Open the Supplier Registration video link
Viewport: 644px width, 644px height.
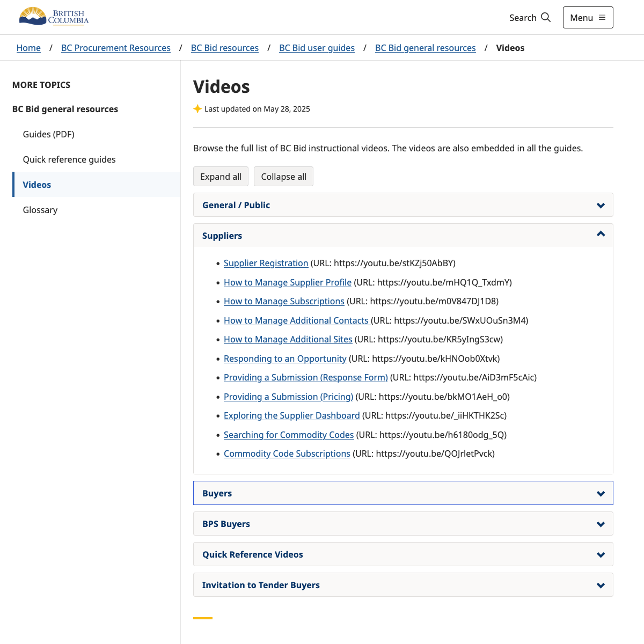point(266,263)
